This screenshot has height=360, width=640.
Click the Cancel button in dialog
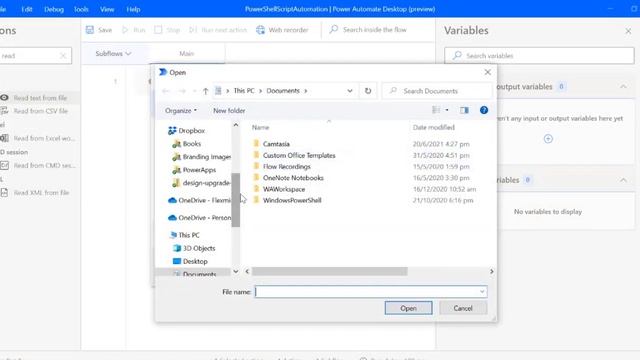tap(463, 308)
